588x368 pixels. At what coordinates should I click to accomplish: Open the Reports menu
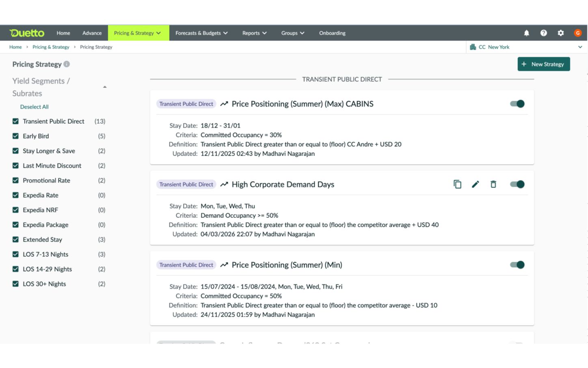click(x=254, y=33)
